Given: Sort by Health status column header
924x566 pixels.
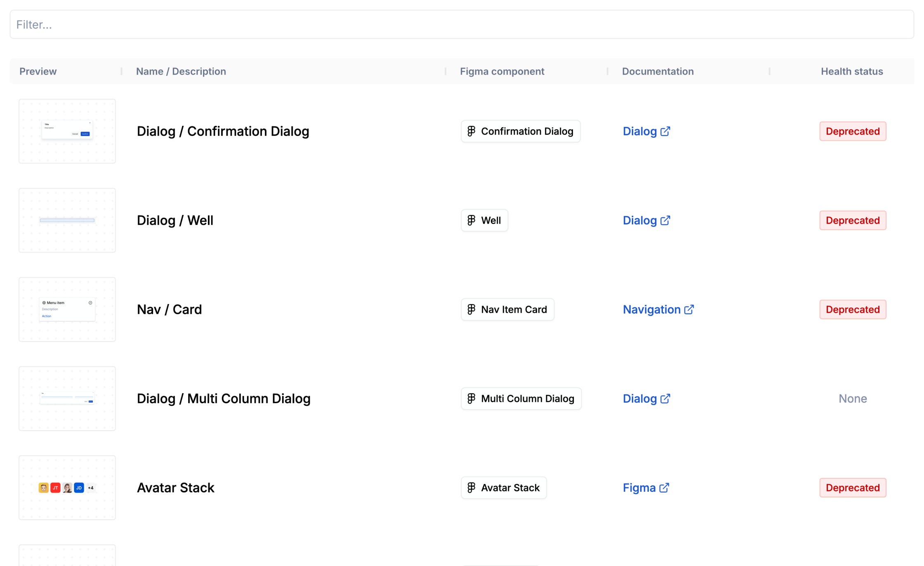Looking at the screenshot, I should click(x=851, y=71).
